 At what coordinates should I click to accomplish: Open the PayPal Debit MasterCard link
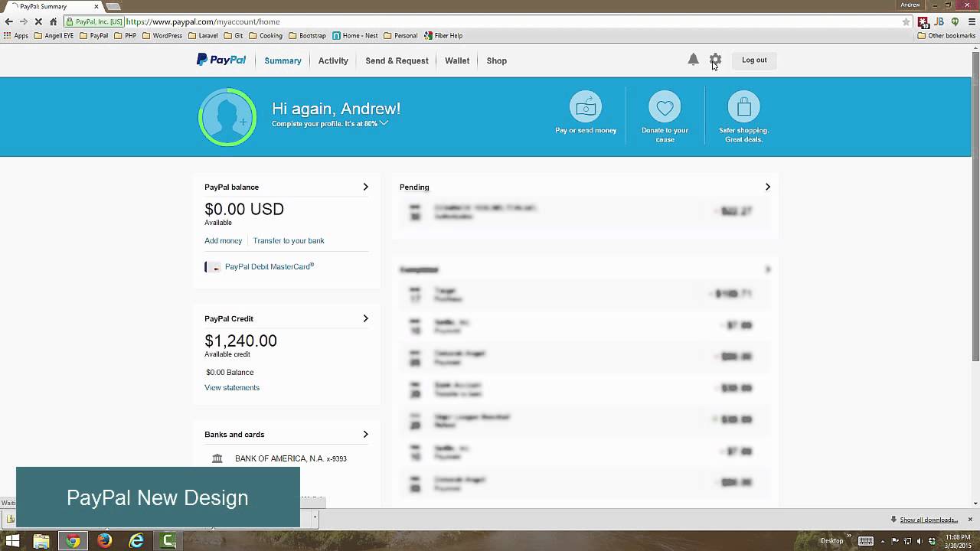coord(269,266)
